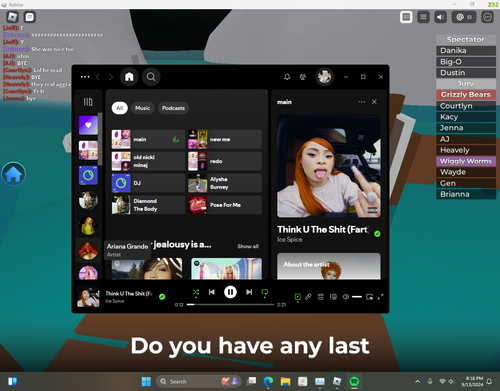Close the Now Playing side panel
Screen dimensions: 500x391
coord(374,102)
